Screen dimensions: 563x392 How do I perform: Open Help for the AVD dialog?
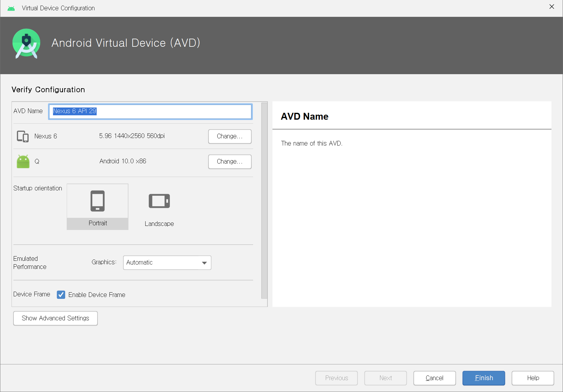533,378
